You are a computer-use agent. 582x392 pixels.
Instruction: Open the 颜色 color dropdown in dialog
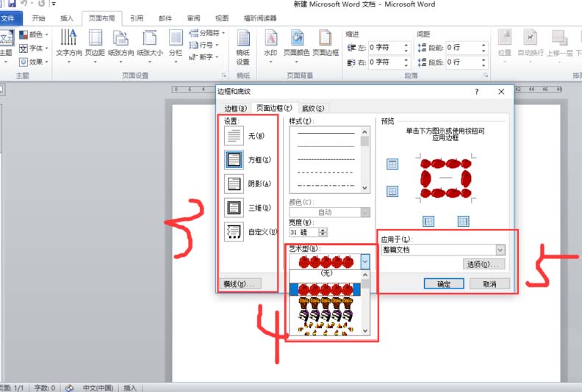(x=330, y=212)
